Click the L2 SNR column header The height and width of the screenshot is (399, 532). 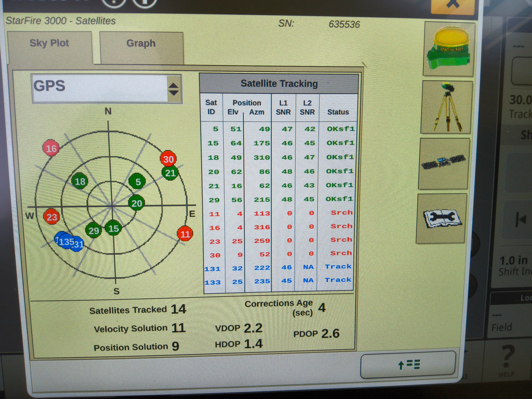pos(307,107)
